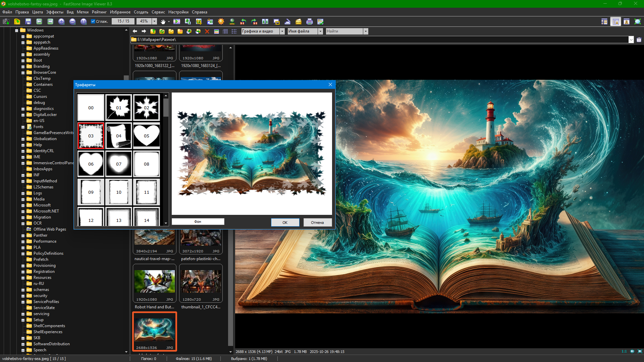
Task: Click the Фон background color swatch
Action: coord(198,222)
